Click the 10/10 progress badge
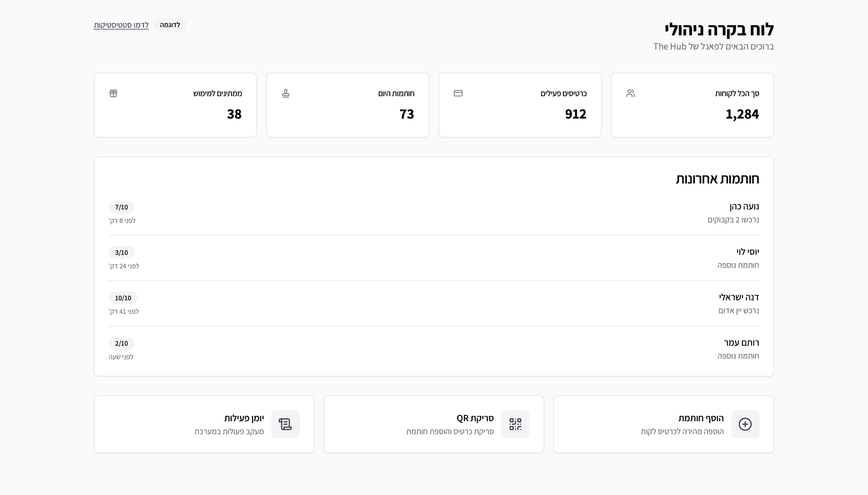The width and height of the screenshot is (868, 495). [x=123, y=298]
